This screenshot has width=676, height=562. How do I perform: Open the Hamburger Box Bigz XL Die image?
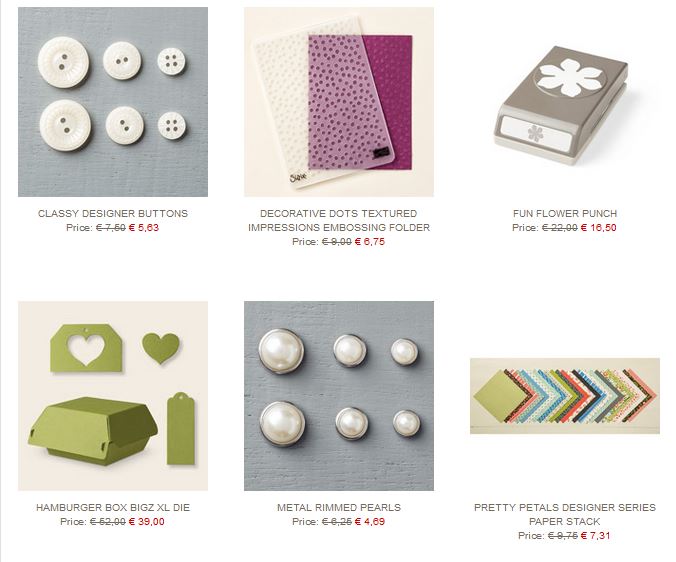coord(113,396)
